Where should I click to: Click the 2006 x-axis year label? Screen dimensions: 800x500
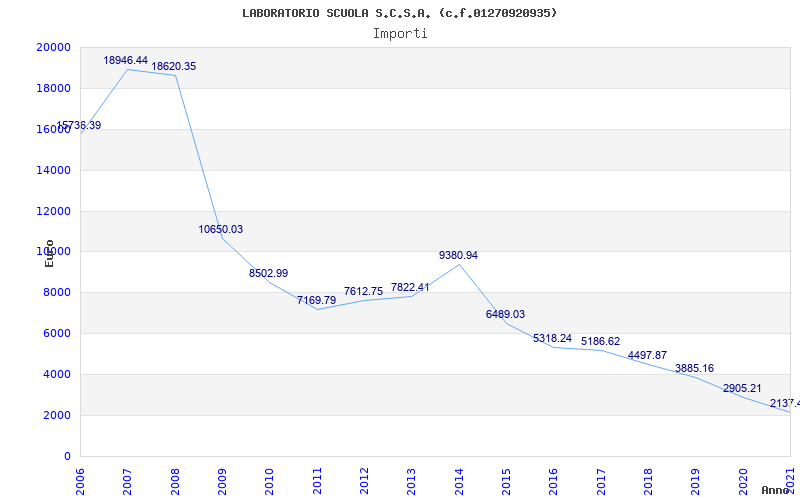[x=80, y=481]
